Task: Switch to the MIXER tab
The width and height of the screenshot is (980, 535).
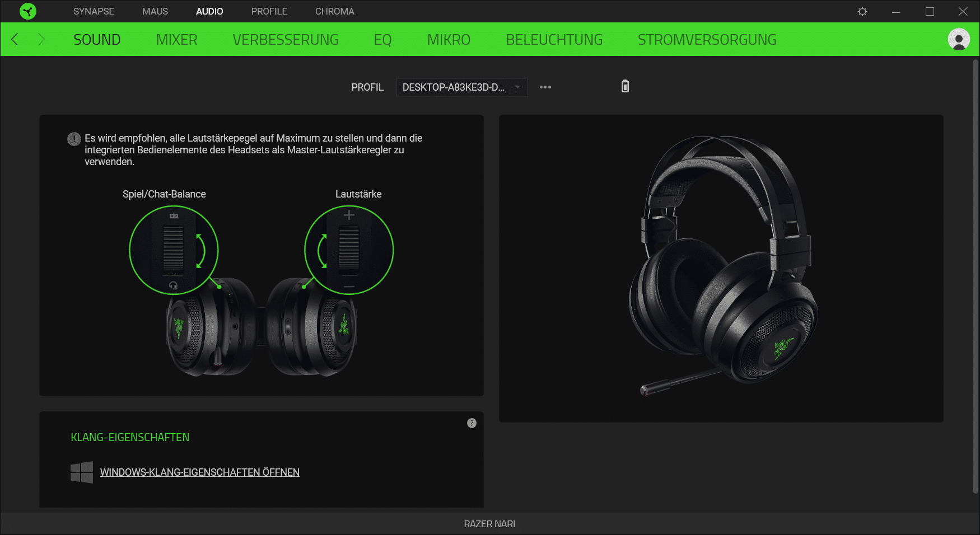Action: (x=176, y=40)
